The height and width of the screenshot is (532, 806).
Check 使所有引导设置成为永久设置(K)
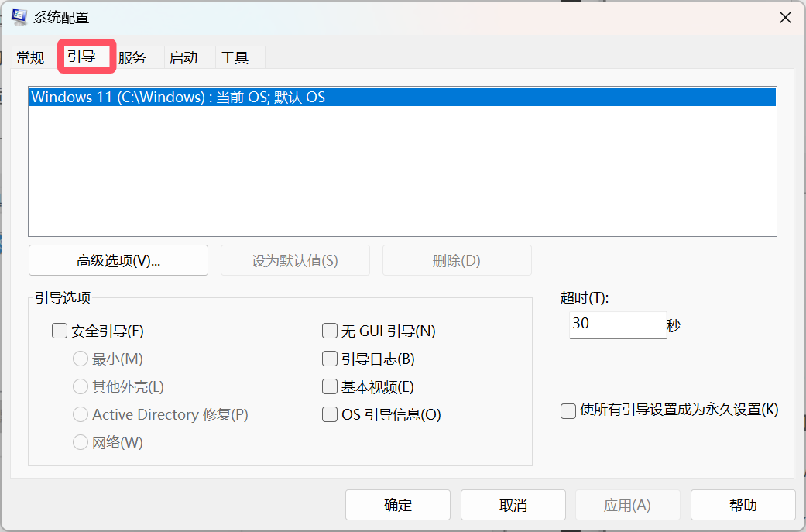568,410
